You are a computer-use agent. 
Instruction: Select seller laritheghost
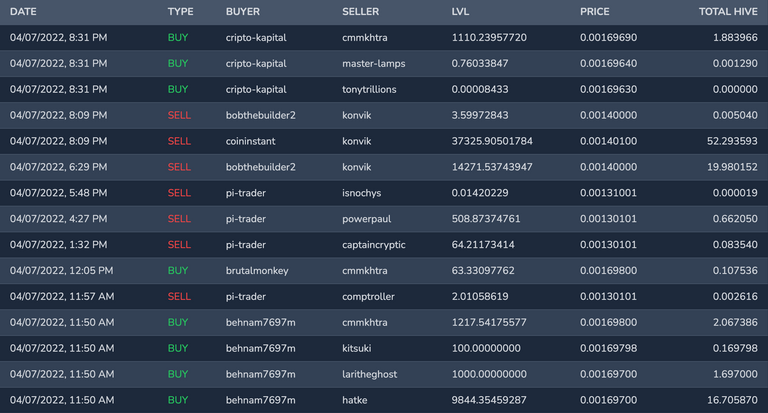point(370,374)
